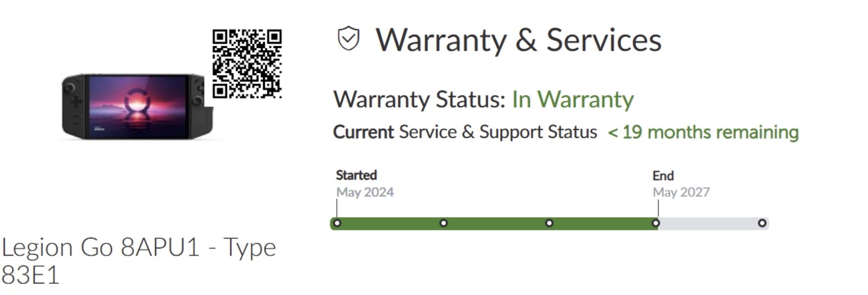Viewport: 868px width, 295px height.
Task: Click the second marker on the warranty timeline
Action: 443,223
